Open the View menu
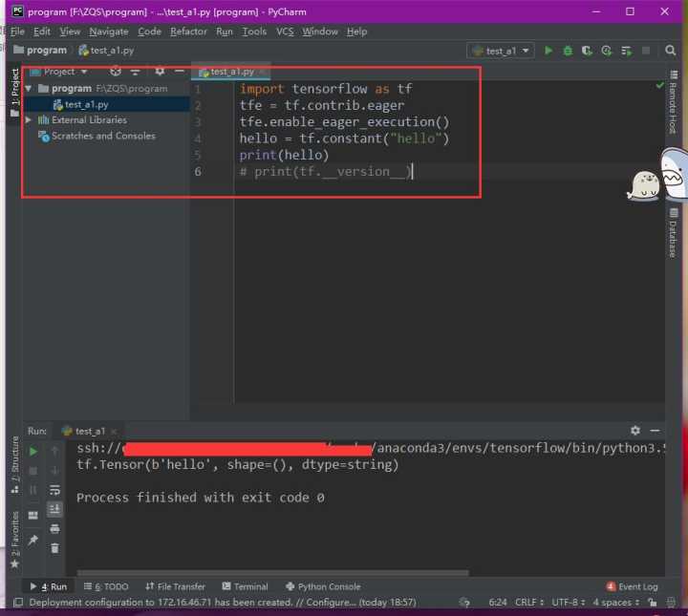This screenshot has height=616, width=688. click(x=70, y=32)
